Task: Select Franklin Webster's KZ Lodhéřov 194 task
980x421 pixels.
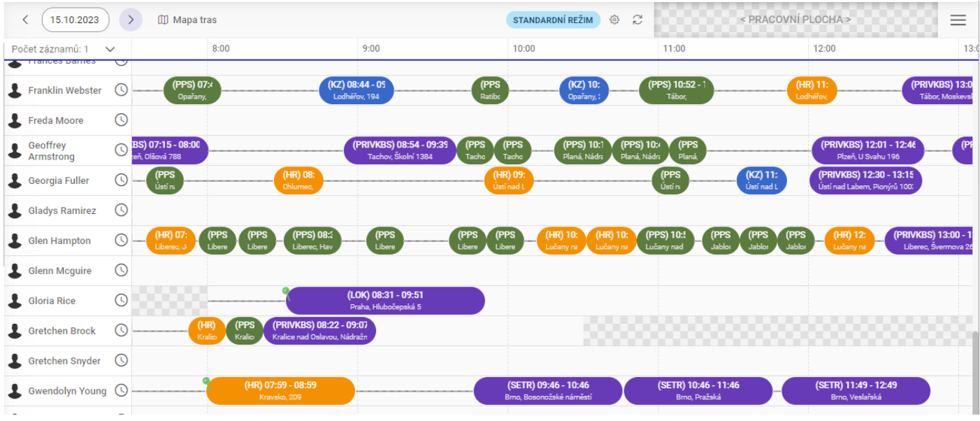Action: click(x=356, y=90)
